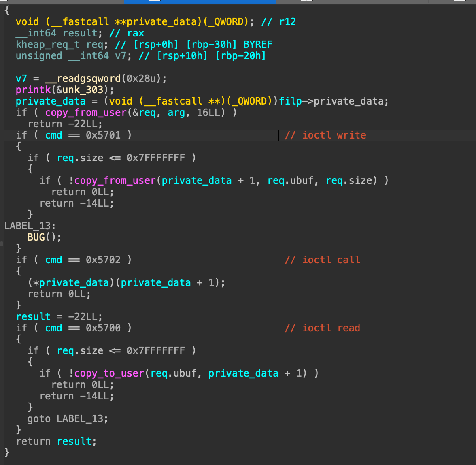The width and height of the screenshot is (476, 465).
Task: Click the gutter marker dot below BUG() line
Action: (2, 244)
